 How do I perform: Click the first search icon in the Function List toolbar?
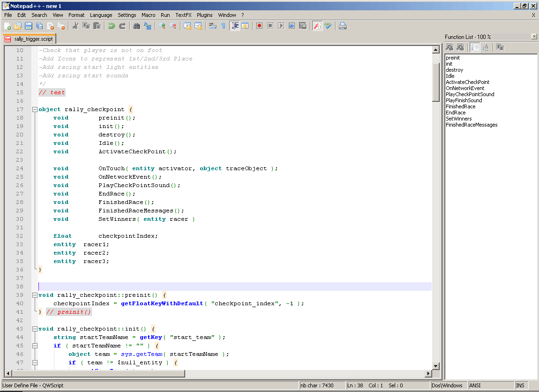449,47
